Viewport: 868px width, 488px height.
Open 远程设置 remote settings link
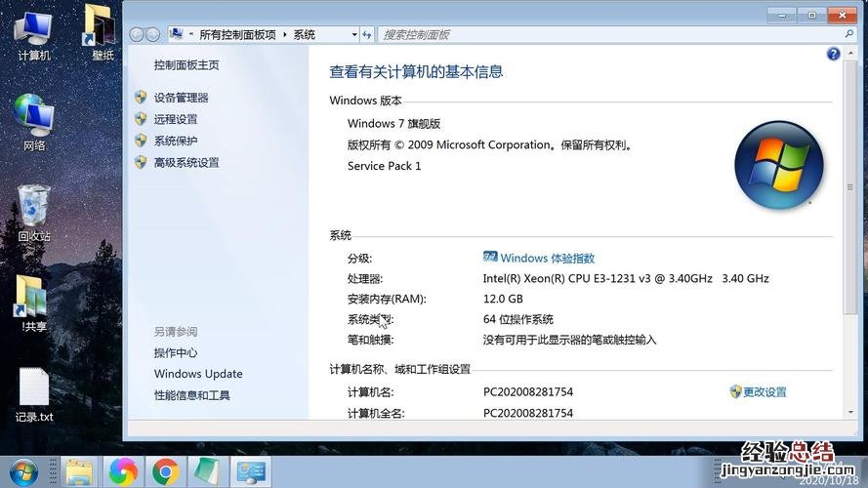point(175,119)
